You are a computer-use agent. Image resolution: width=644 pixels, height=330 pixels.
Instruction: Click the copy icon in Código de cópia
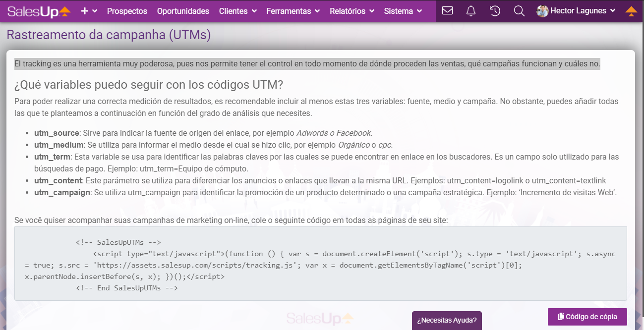click(561, 317)
